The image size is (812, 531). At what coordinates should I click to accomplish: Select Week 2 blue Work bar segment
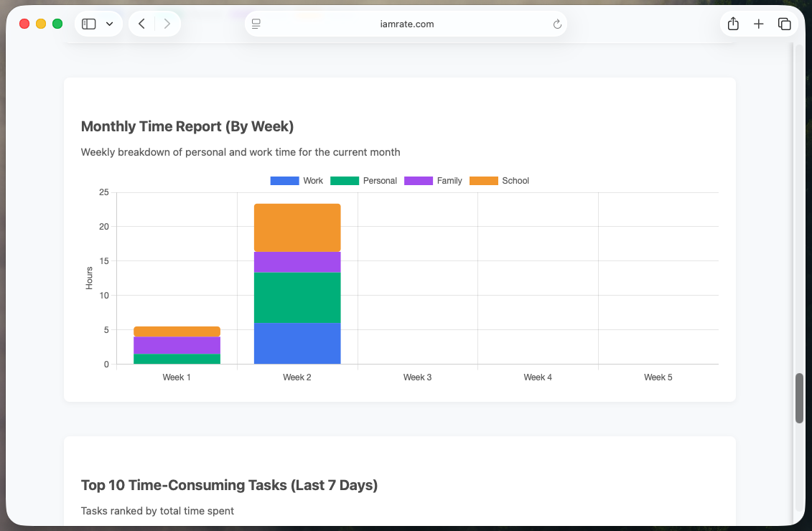tap(297, 344)
